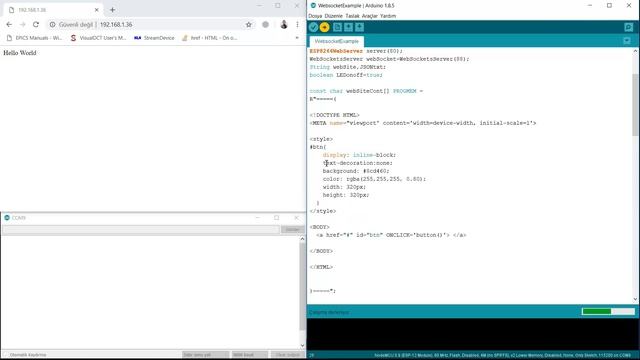The image size is (640, 360).
Task: Open the EPICS Manuals bookmark
Action: 35,38
